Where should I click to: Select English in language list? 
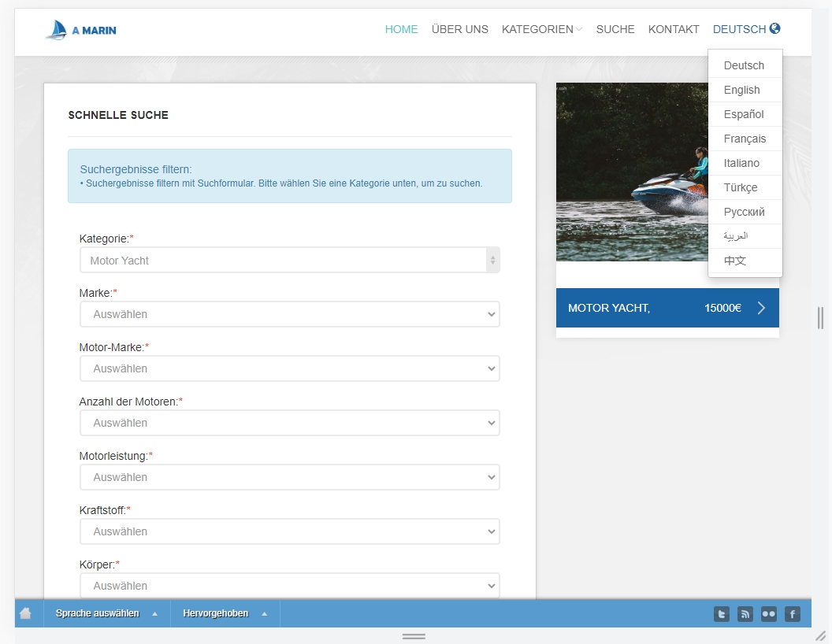[745, 90]
